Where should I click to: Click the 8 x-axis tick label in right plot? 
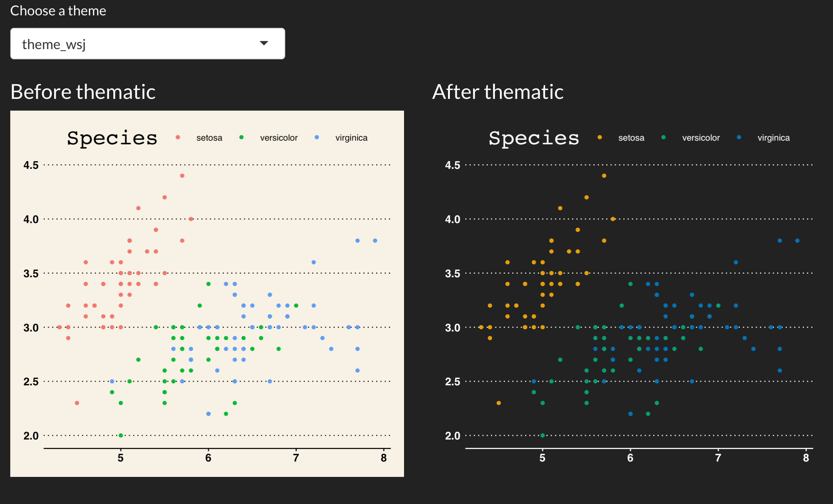click(x=806, y=458)
